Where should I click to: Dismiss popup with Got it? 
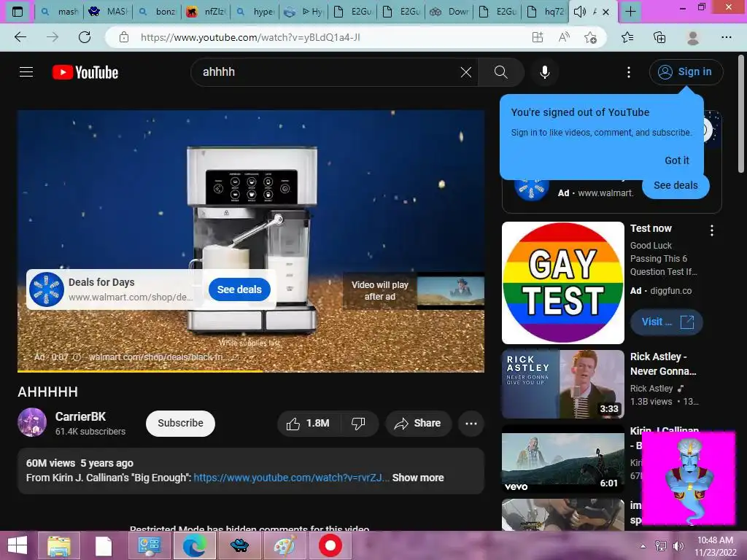[x=677, y=160]
